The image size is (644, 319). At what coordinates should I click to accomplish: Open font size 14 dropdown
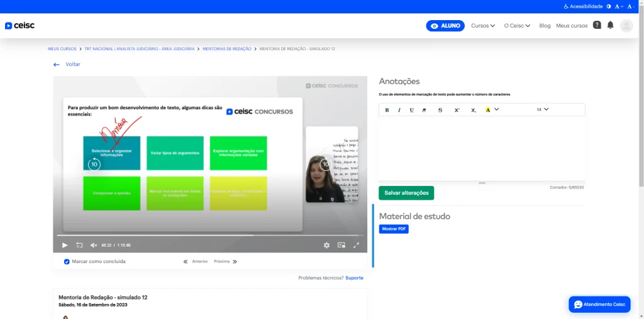coord(543,109)
